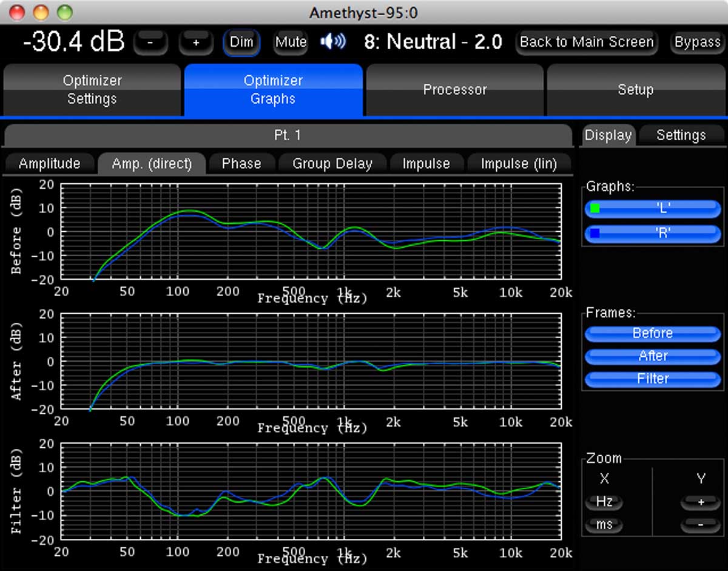Screen dimensions: 728x571
Task: Toggle the green 'L' channel graph
Action: 653,209
